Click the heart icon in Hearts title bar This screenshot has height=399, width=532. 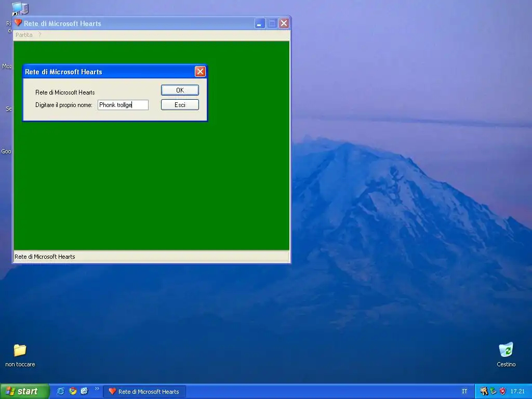tap(18, 23)
